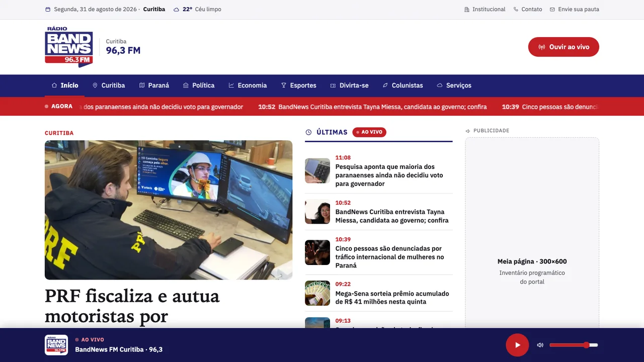
Task: Click the government building icon beside Política
Action: coord(186,85)
